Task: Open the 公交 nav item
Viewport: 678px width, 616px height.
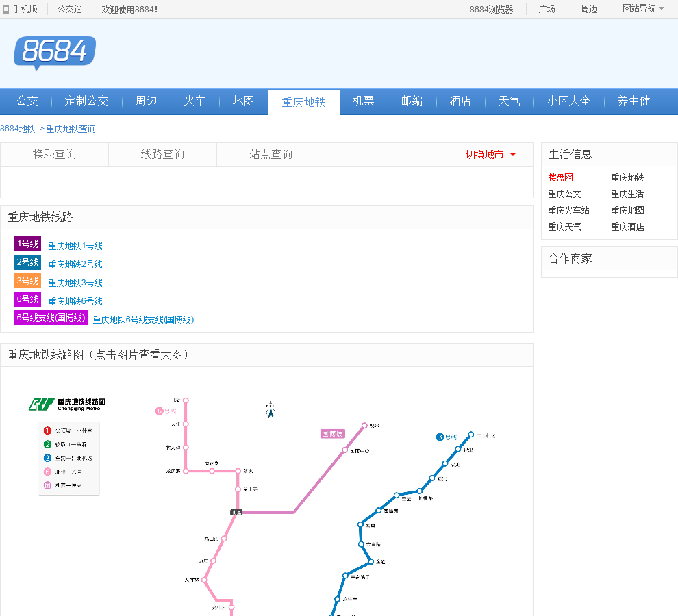Action: [x=27, y=101]
